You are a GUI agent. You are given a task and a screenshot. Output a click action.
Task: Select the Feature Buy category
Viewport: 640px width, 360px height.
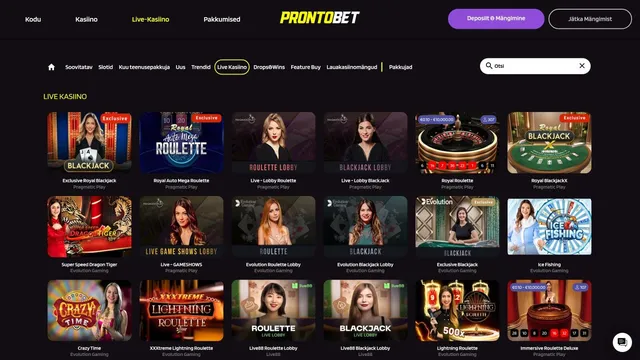click(x=306, y=67)
